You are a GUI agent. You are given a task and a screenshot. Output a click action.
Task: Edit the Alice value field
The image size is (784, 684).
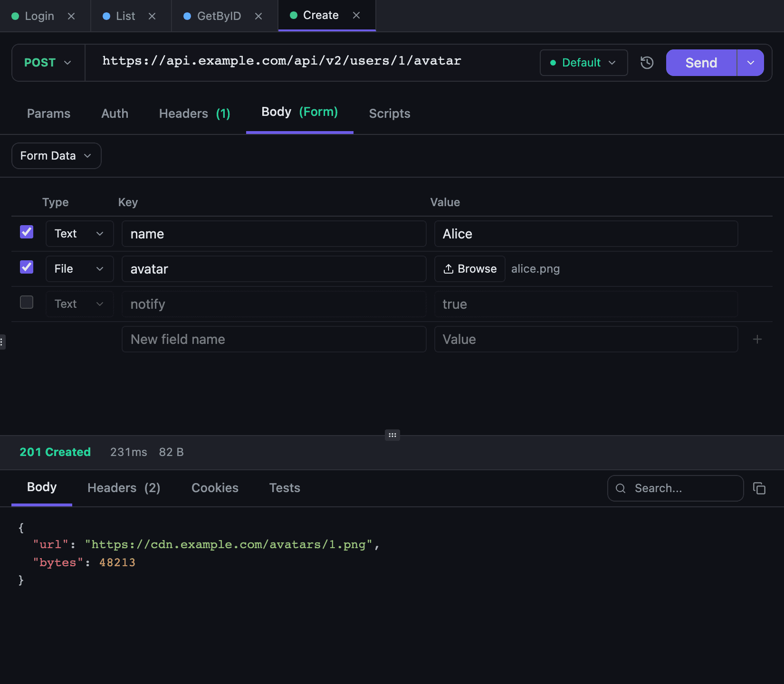coord(586,234)
